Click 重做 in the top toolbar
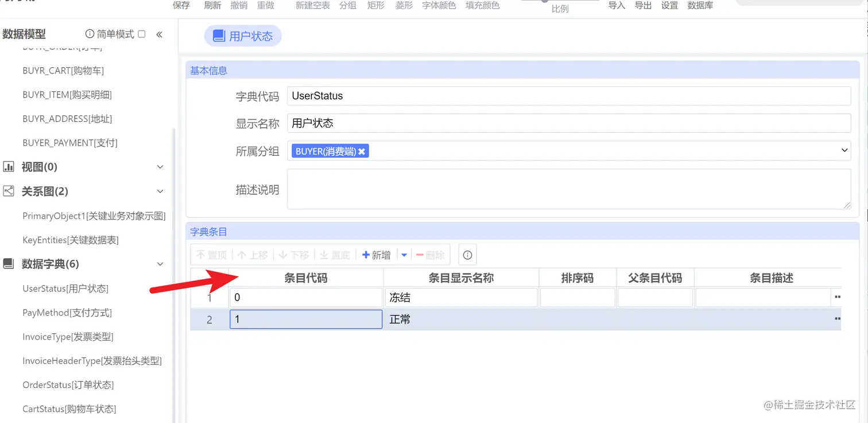Screen dimensions: 868x423 point(265,5)
